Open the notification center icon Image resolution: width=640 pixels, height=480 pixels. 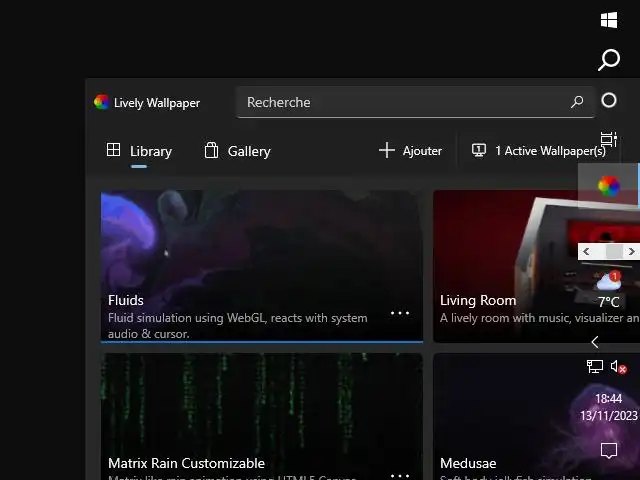click(609, 450)
